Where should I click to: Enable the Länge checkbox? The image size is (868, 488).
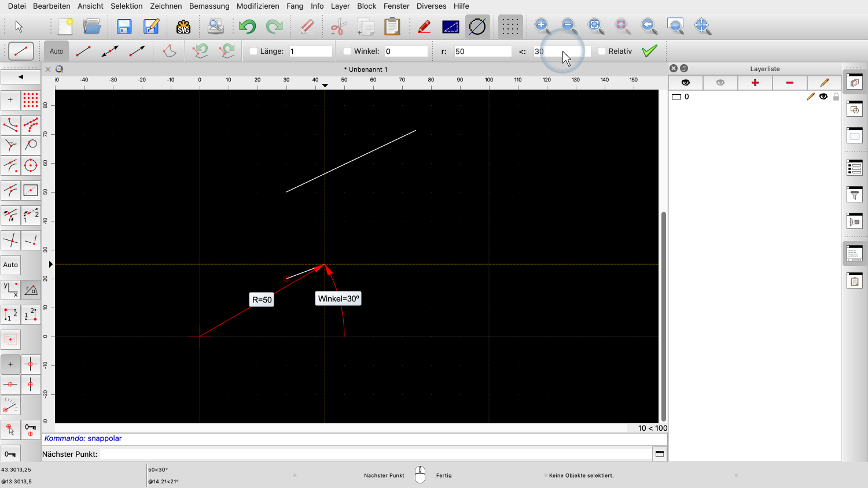(x=253, y=51)
